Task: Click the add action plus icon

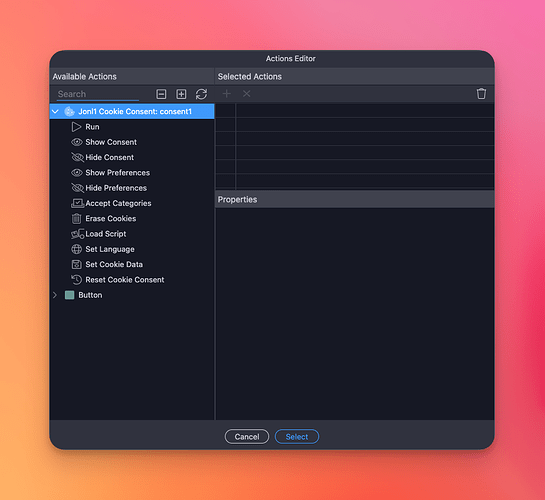Action: (x=227, y=93)
